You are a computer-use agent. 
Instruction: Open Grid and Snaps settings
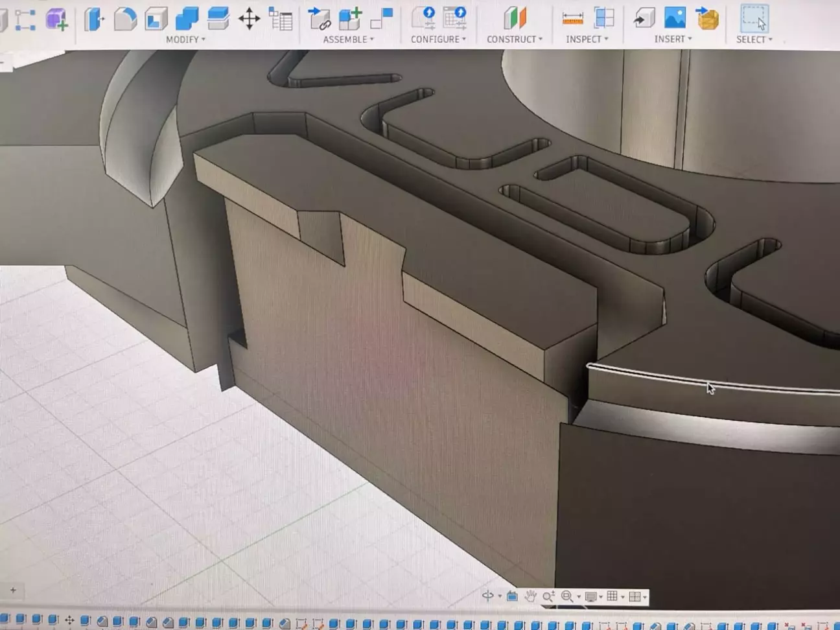tap(612, 596)
